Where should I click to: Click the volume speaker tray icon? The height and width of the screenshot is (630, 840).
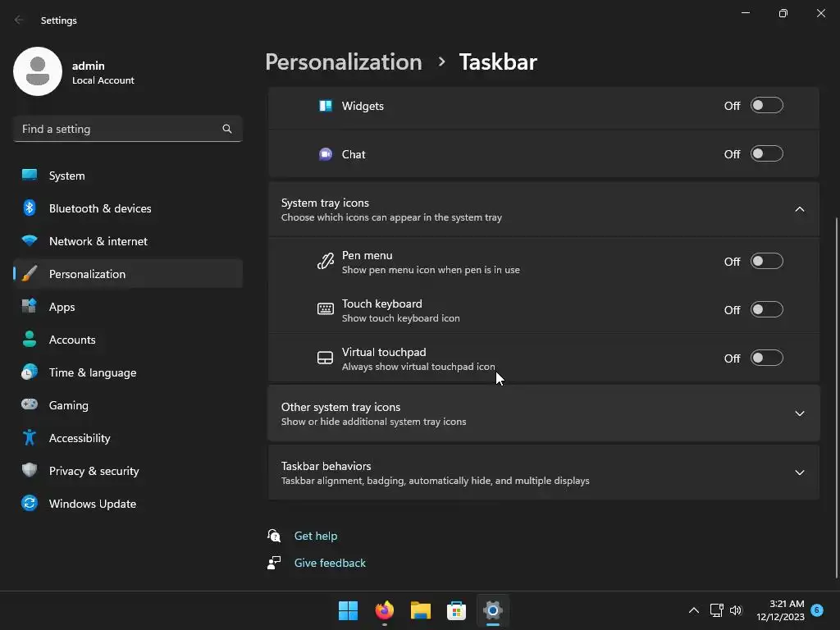pos(736,610)
